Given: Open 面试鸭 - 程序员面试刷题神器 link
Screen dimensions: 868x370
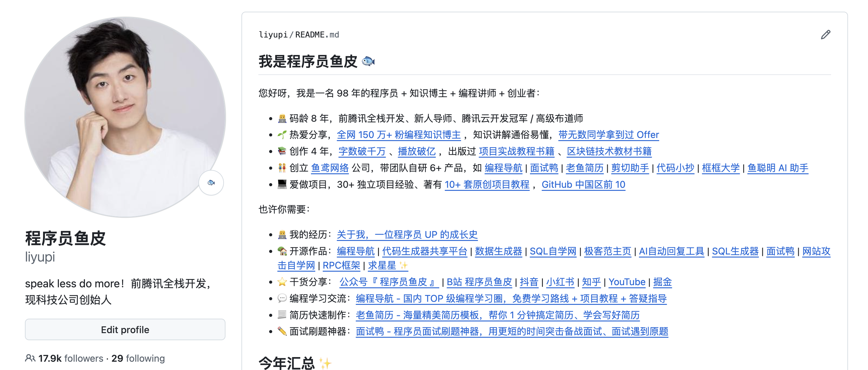Looking at the screenshot, I should [512, 332].
